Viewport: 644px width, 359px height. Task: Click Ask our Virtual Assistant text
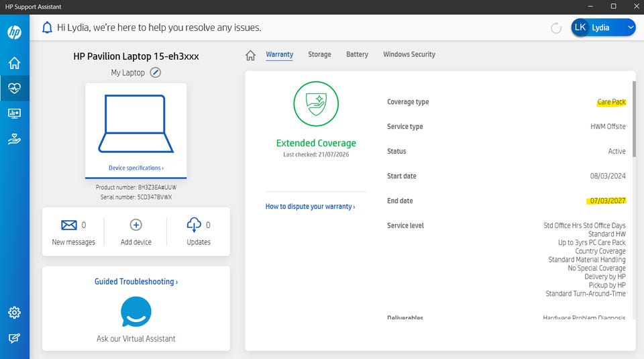[x=136, y=338]
